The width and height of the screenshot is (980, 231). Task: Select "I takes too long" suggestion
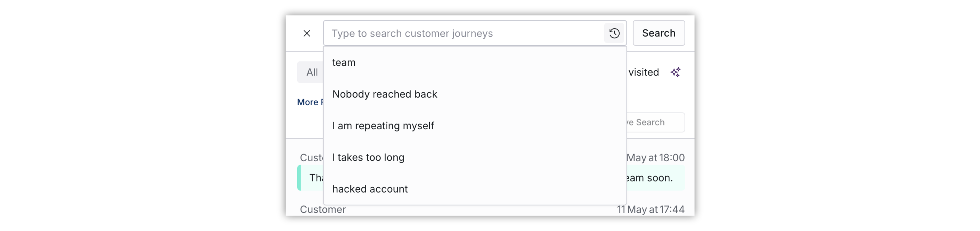(475, 157)
